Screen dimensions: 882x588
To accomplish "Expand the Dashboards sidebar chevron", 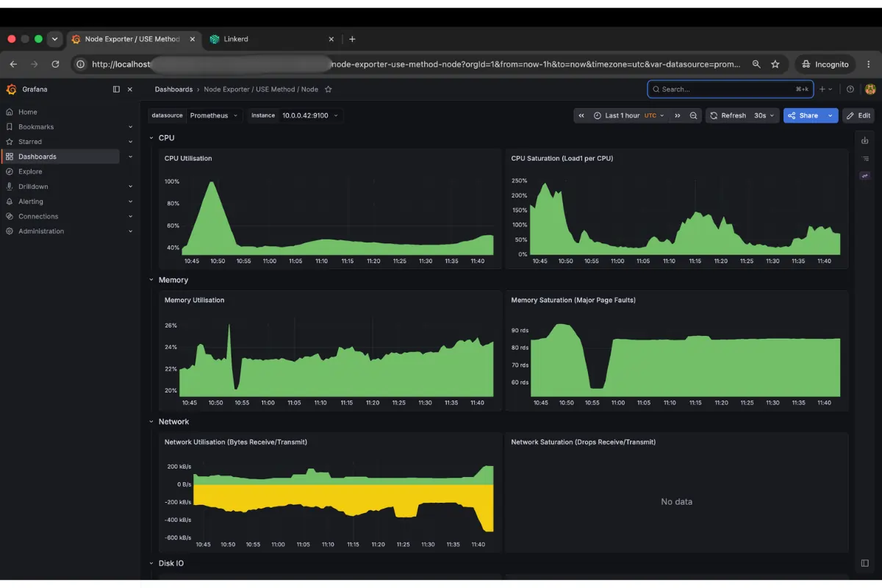I will pos(130,157).
